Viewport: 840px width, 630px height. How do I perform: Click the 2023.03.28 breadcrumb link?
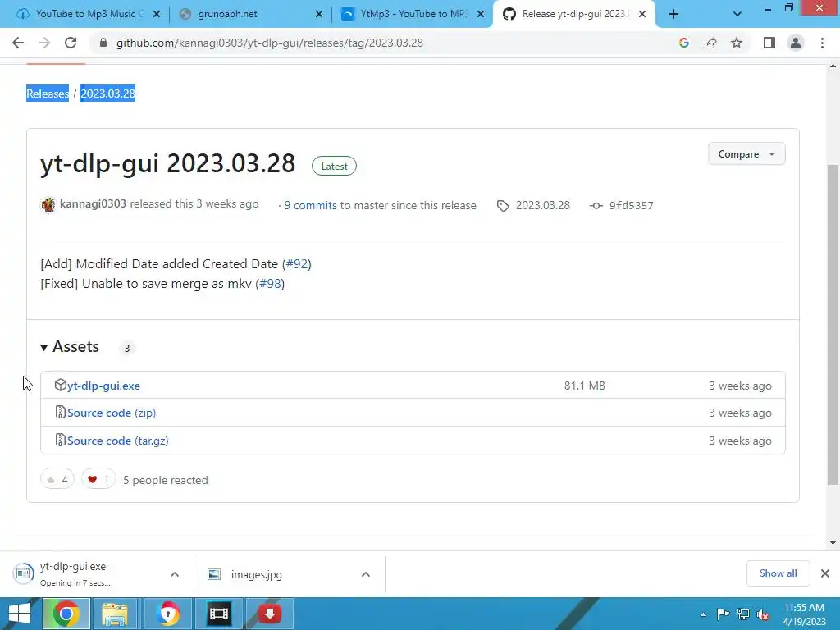coord(107,94)
